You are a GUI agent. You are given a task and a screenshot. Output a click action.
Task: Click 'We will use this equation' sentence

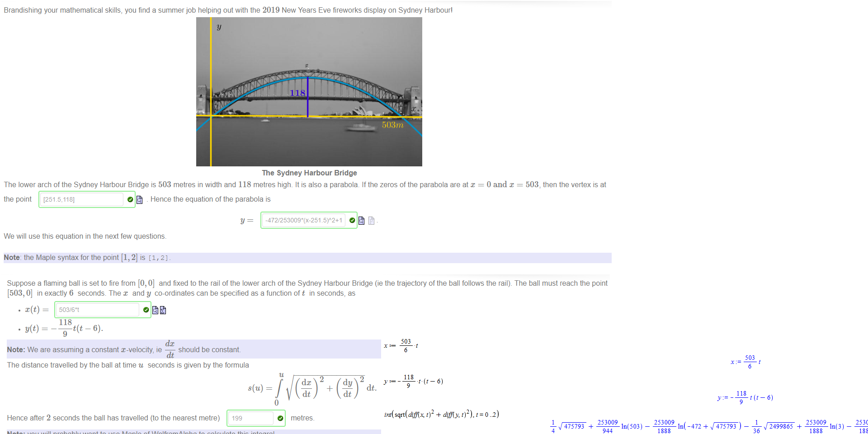click(85, 236)
